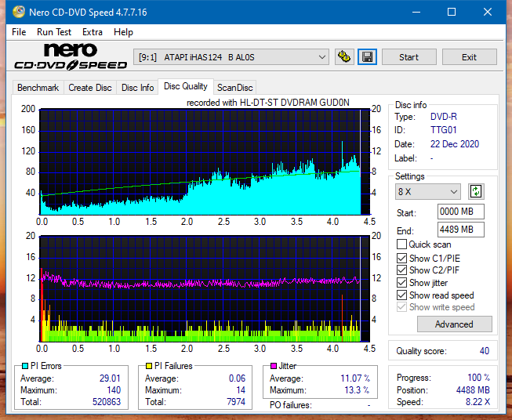Viewport: 512px width, 420px height.
Task: Click the Exit button
Action: tap(469, 57)
